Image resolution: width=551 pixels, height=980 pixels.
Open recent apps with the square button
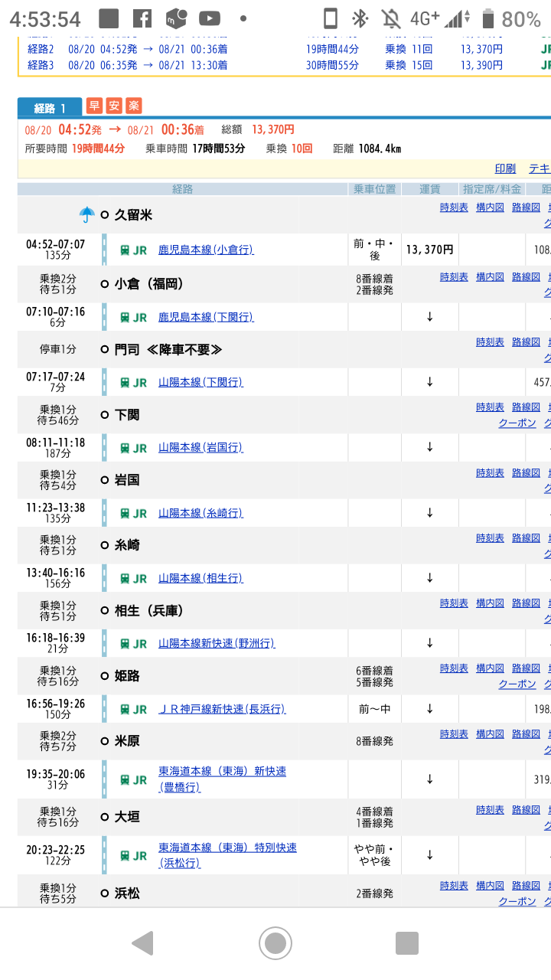tap(406, 943)
